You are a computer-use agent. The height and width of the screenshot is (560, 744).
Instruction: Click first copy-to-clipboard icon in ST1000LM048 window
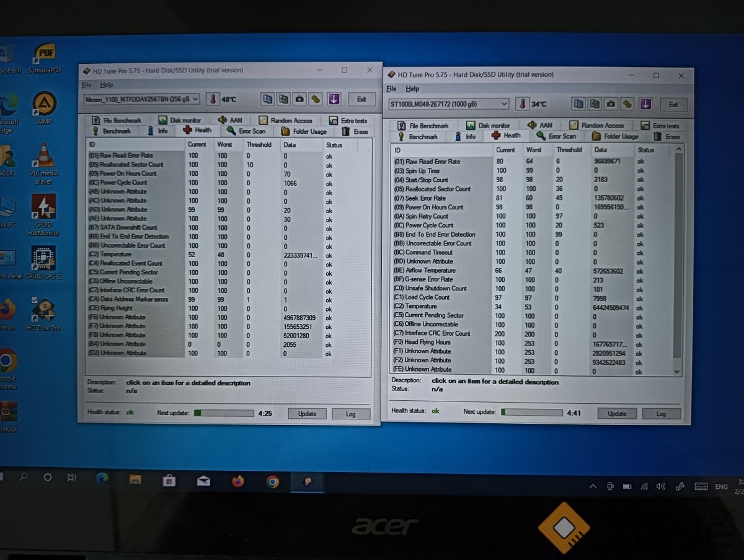(578, 104)
